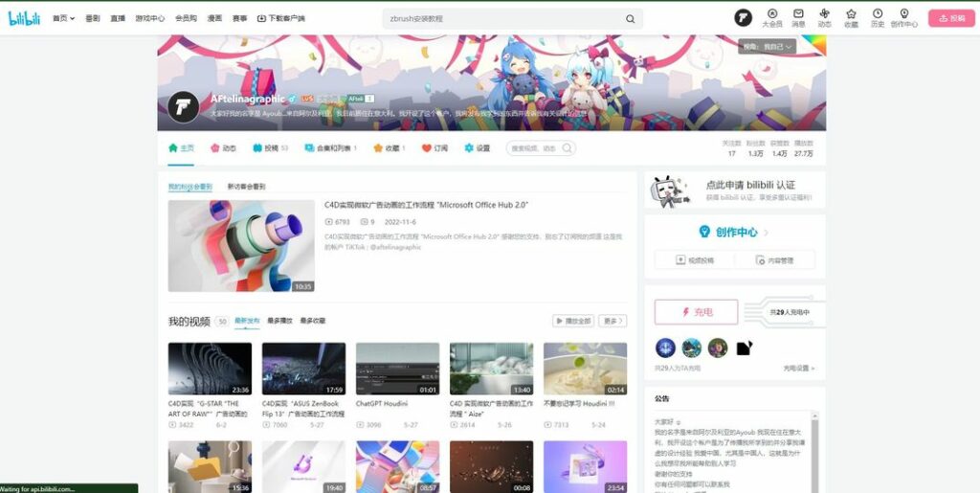Viewport: 980px width, 493px height.
Task: Open 番剧 in top navigation
Action: coord(93,19)
